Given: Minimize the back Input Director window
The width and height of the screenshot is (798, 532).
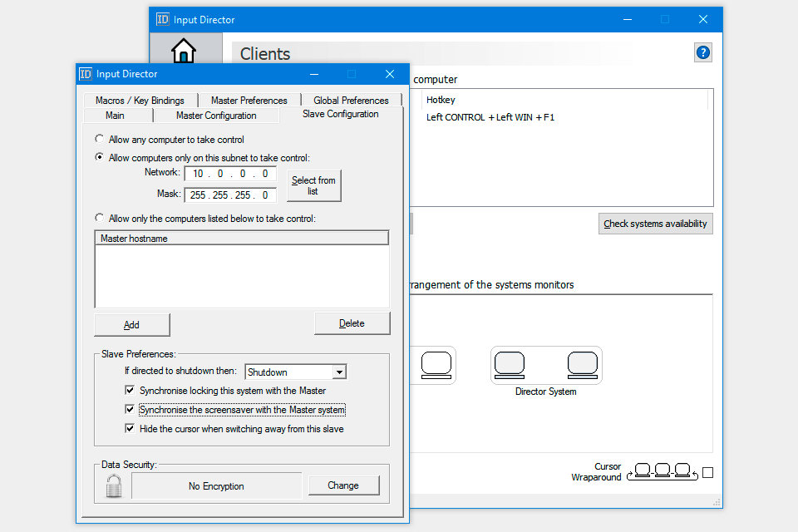Looking at the screenshot, I should point(628,19).
